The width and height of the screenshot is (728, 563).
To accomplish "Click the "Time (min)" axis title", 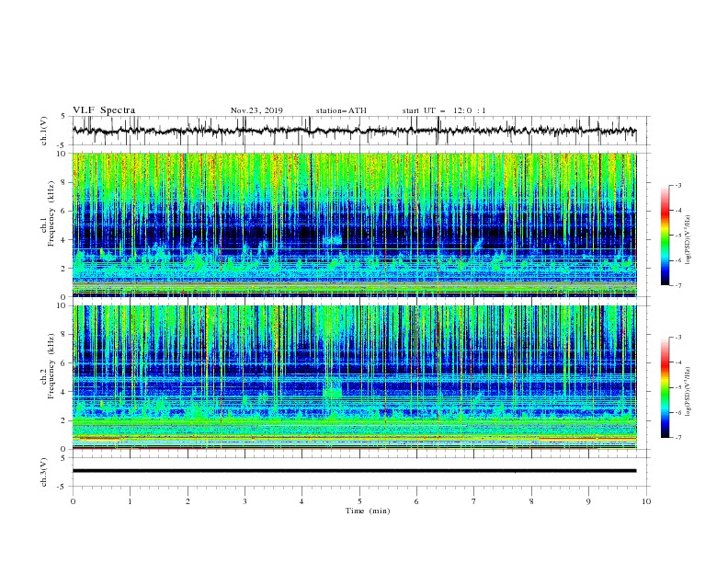I will pyautogui.click(x=368, y=511).
